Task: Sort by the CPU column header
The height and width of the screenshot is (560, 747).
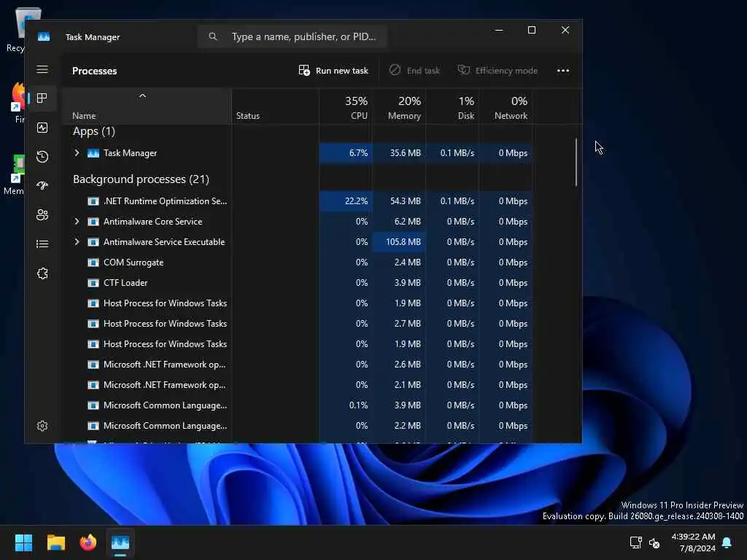Action: [345, 108]
